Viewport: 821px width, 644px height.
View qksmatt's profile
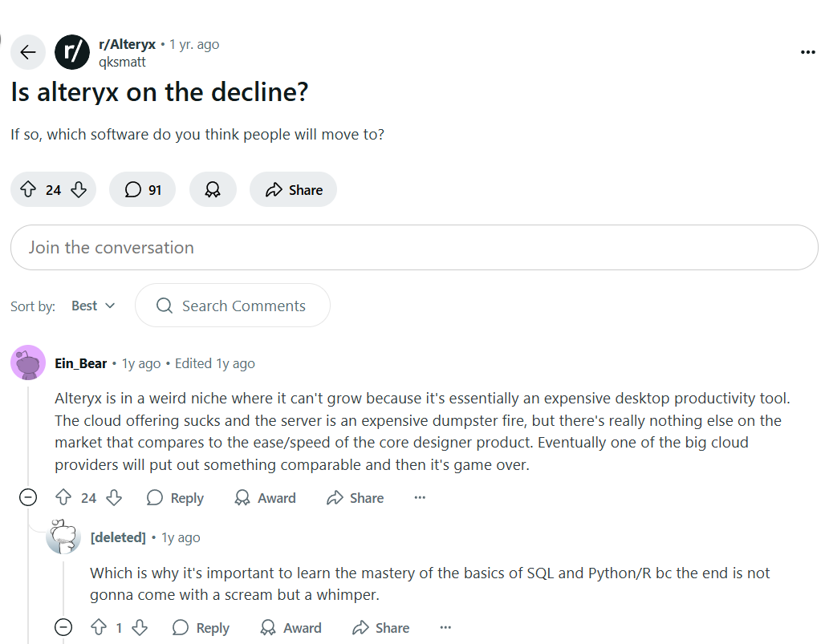(x=122, y=62)
